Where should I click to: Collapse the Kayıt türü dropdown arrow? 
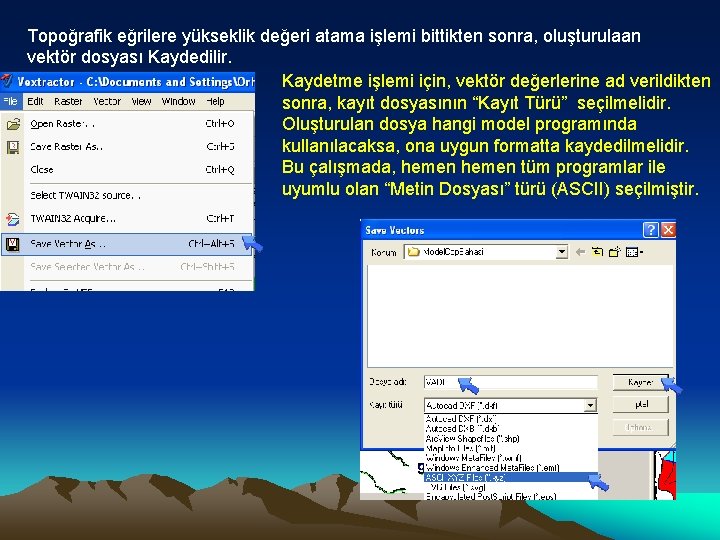(591, 405)
